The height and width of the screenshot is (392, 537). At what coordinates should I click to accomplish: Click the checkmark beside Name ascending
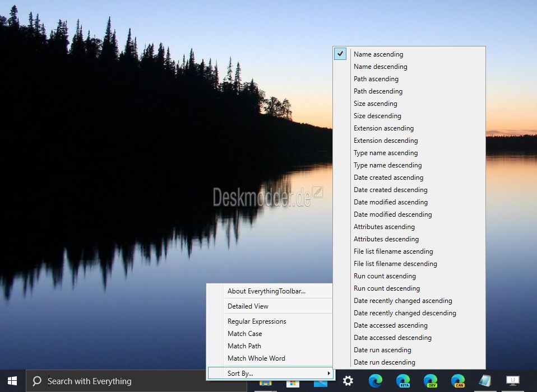tap(340, 54)
